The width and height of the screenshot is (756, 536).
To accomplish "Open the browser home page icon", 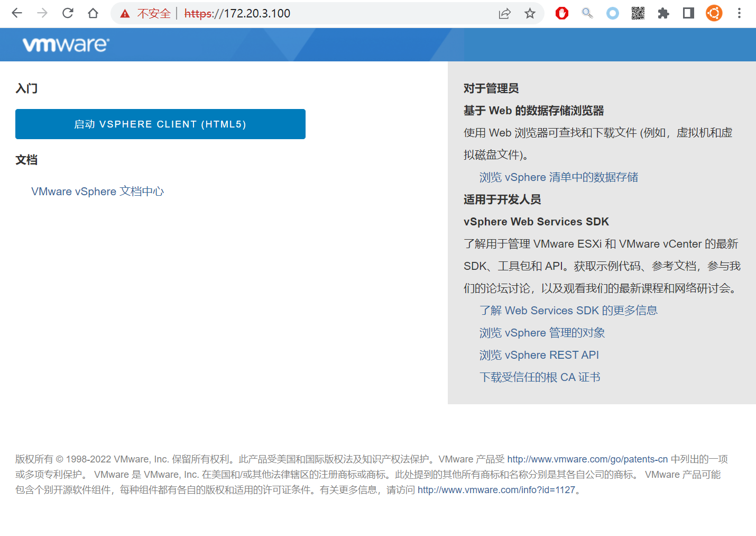I will (x=93, y=13).
